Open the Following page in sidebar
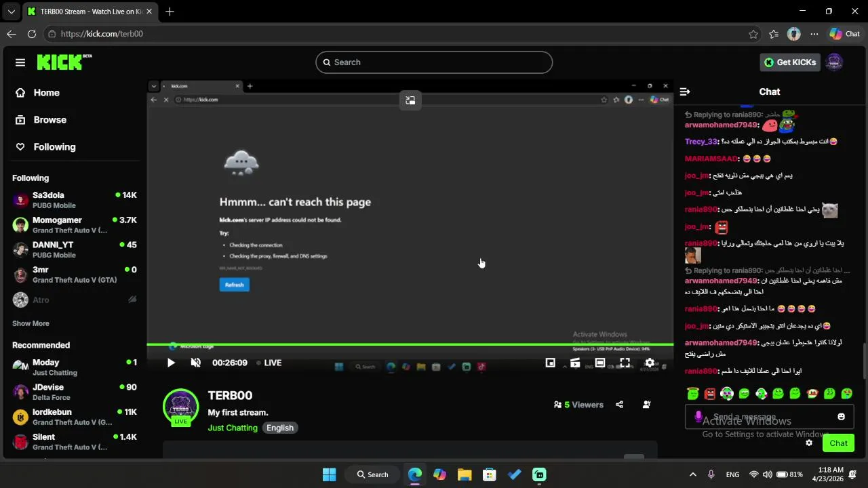The image size is (868, 488). tap(45, 147)
